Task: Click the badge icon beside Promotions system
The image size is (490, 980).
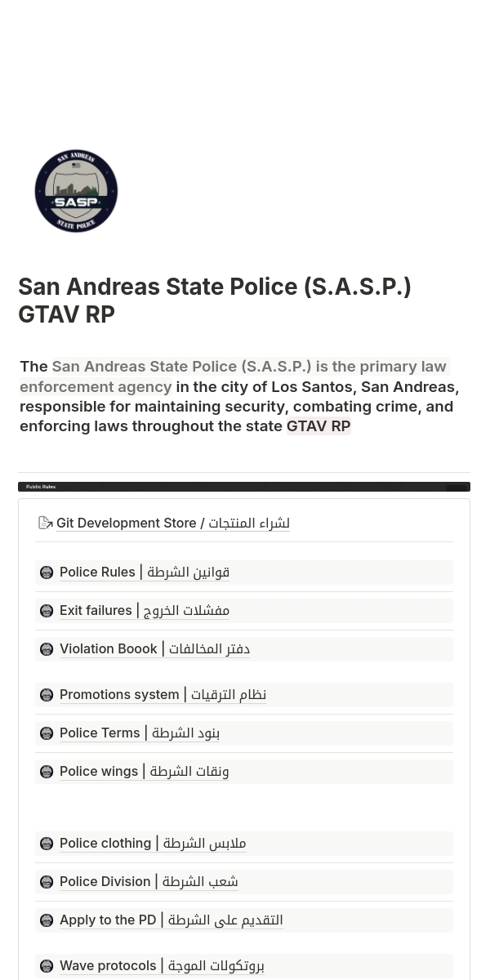Action: click(47, 695)
